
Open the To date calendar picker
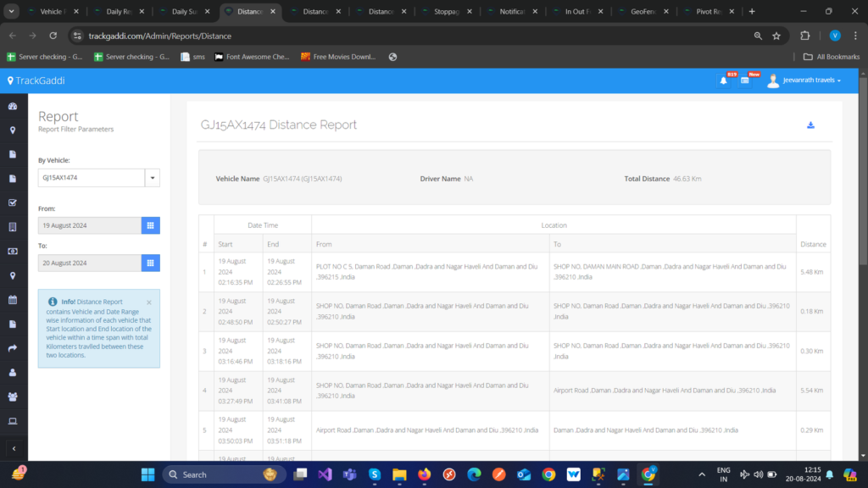click(x=151, y=263)
